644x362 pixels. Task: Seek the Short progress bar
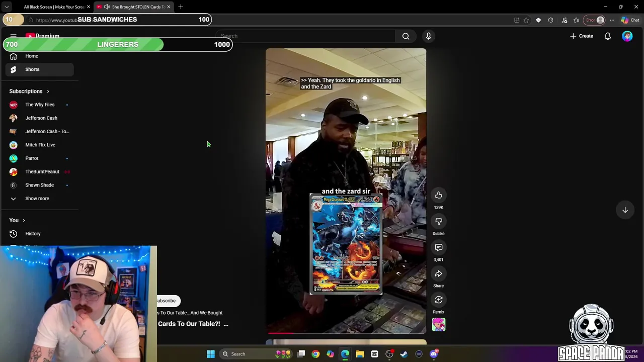[x=346, y=333]
